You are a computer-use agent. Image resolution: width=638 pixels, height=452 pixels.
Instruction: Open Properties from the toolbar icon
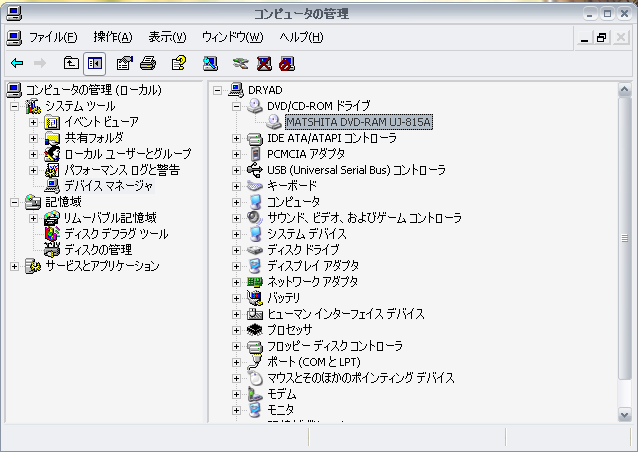(x=124, y=64)
